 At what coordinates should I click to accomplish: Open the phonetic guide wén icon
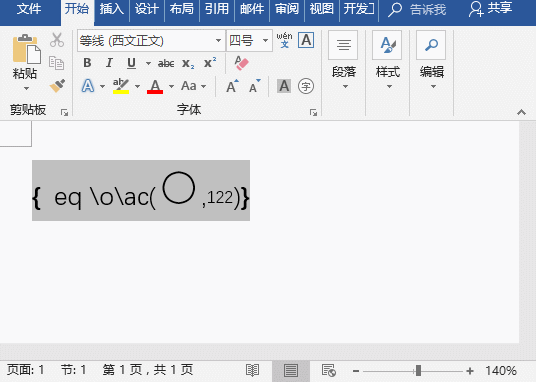tap(284, 40)
